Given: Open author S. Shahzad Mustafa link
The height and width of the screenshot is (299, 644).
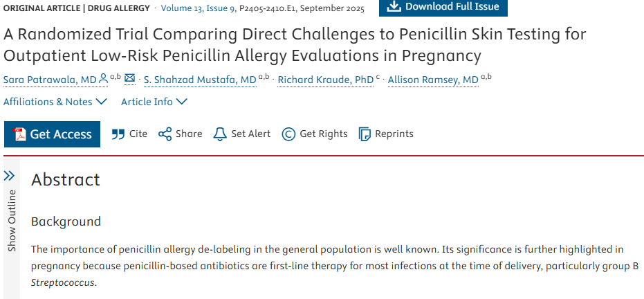Looking at the screenshot, I should 199,80.
